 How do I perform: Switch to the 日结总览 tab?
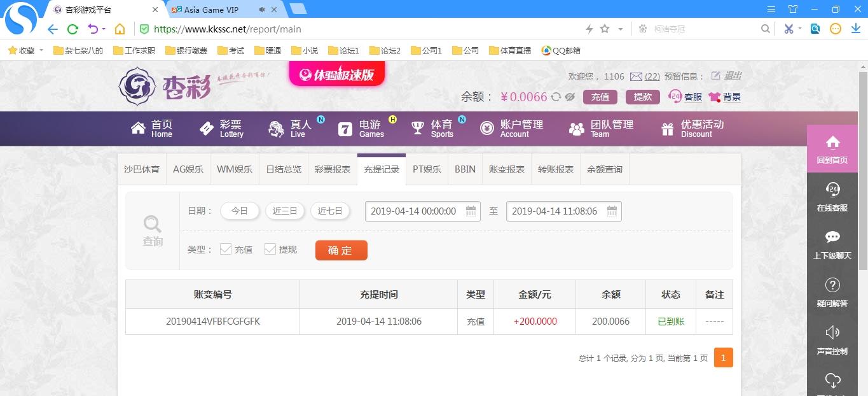point(284,169)
